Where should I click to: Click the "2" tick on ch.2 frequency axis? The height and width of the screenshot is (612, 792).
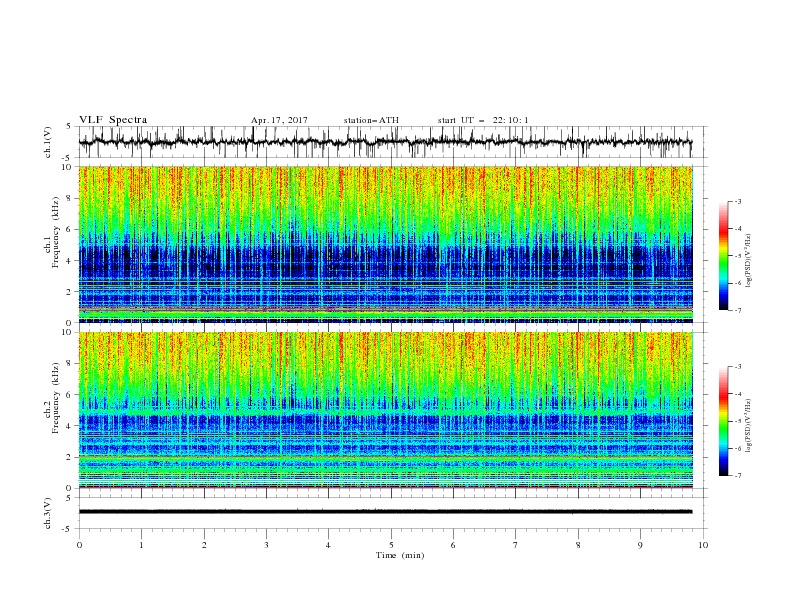click(70, 457)
